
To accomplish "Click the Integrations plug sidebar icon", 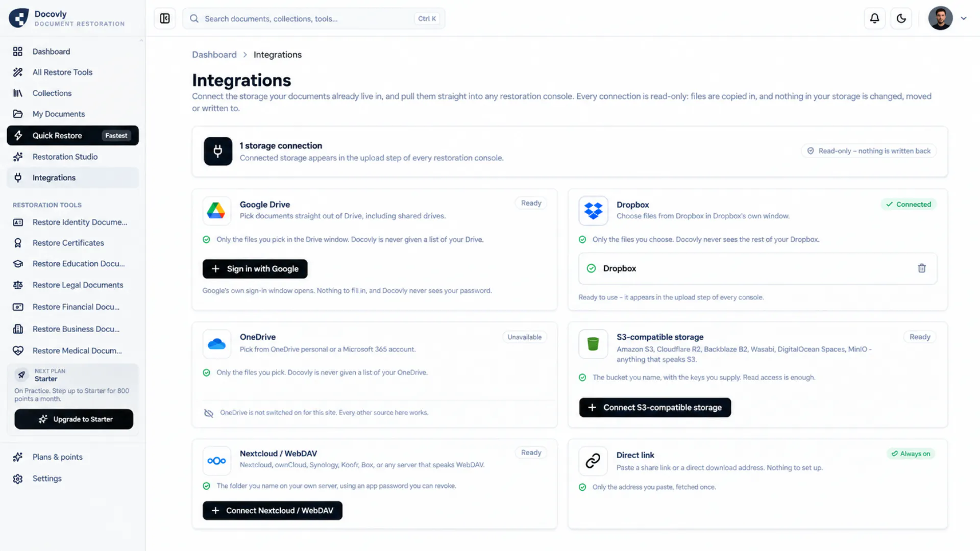I will (x=18, y=178).
